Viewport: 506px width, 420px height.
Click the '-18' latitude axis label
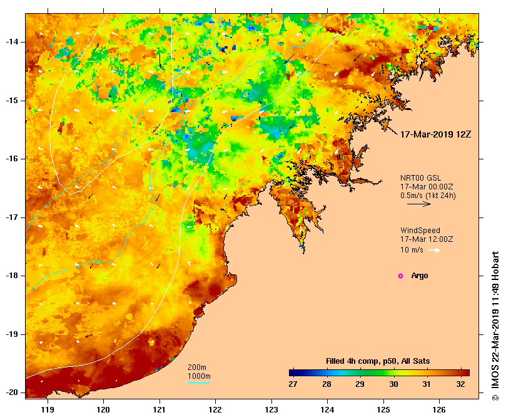pyautogui.click(x=12, y=276)
